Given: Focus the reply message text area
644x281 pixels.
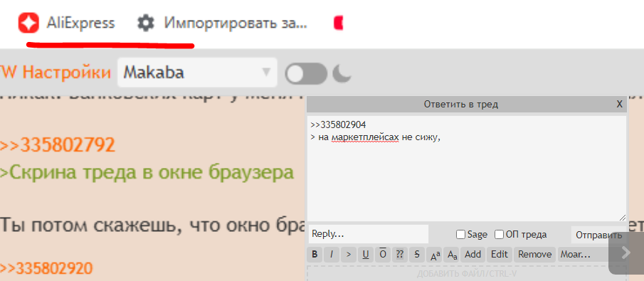Looking at the screenshot, I should 467,169.
